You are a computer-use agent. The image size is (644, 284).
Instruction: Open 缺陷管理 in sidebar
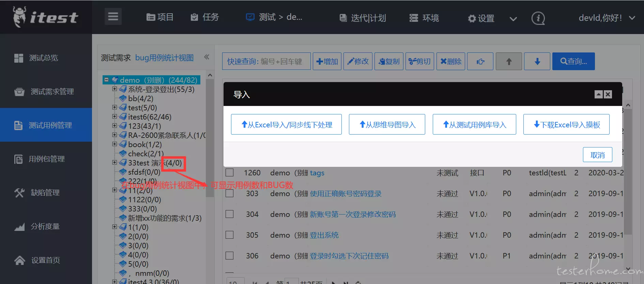point(46,192)
